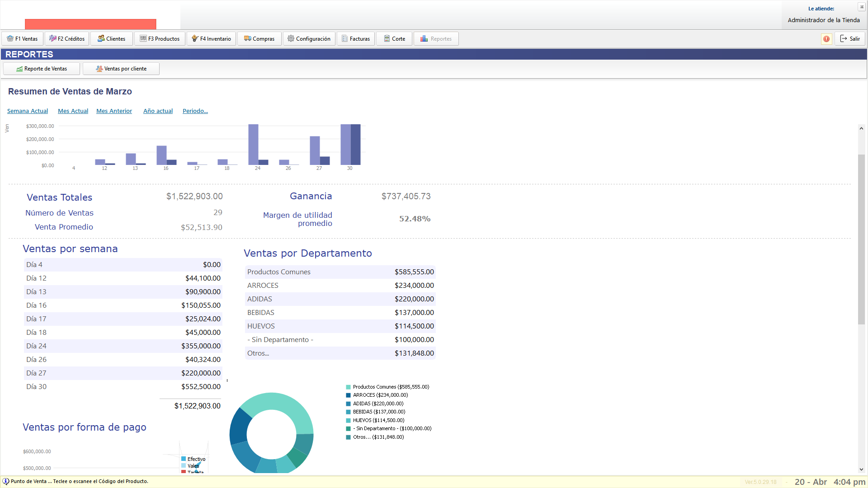Switch to Ventas por cliente tab
Image resolution: width=868 pixels, height=488 pixels.
[121, 69]
